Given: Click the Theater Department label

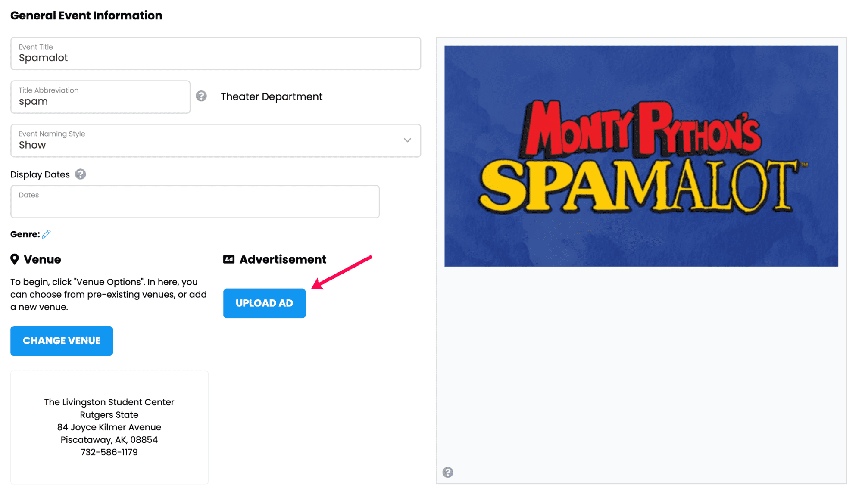Looking at the screenshot, I should [272, 96].
